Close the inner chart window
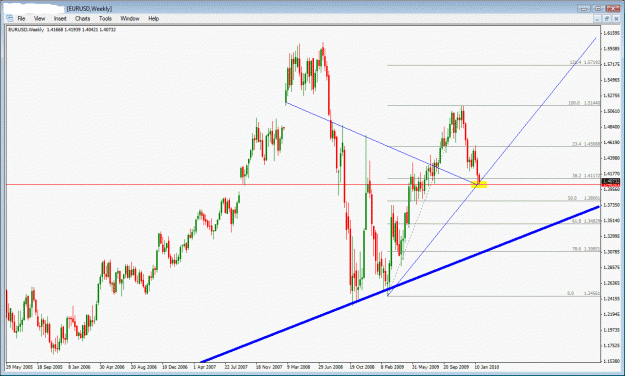This screenshot has width=625, height=376. coord(616,19)
